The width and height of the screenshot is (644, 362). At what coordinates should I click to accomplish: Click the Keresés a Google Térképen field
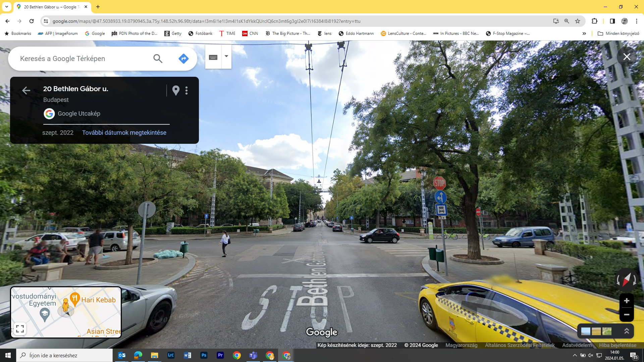click(x=80, y=59)
